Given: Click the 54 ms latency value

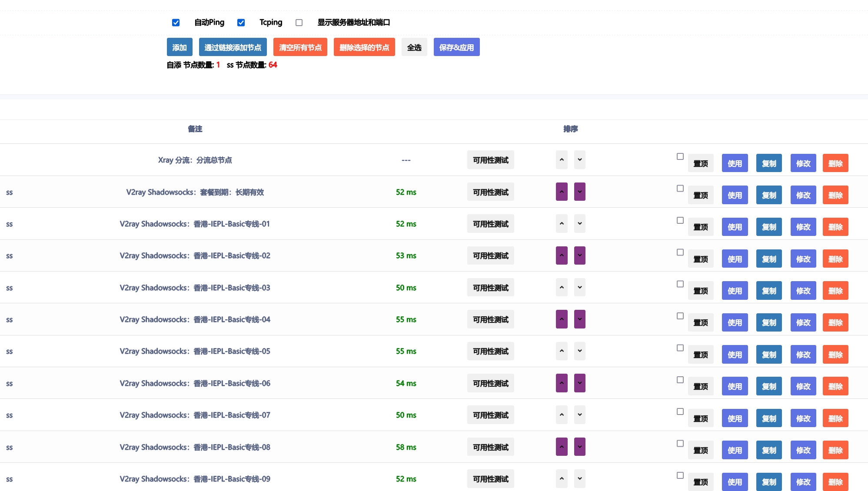Looking at the screenshot, I should (406, 383).
